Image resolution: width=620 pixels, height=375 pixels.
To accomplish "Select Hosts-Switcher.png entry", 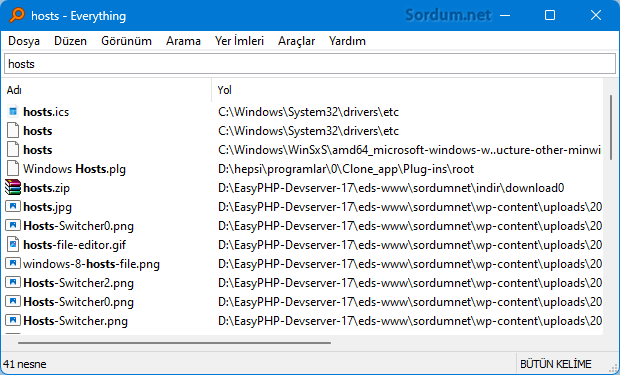I will (x=75, y=321).
